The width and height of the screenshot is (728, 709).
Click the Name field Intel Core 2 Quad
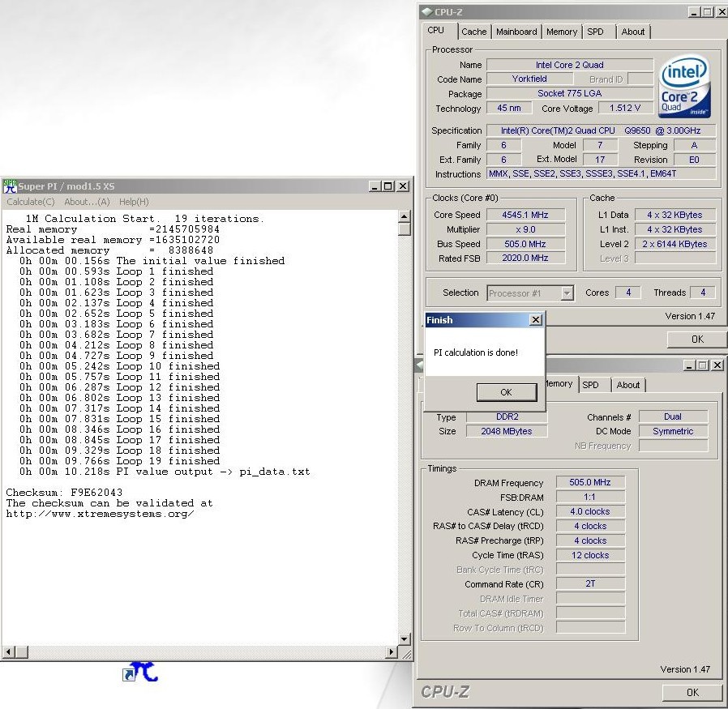[570, 65]
